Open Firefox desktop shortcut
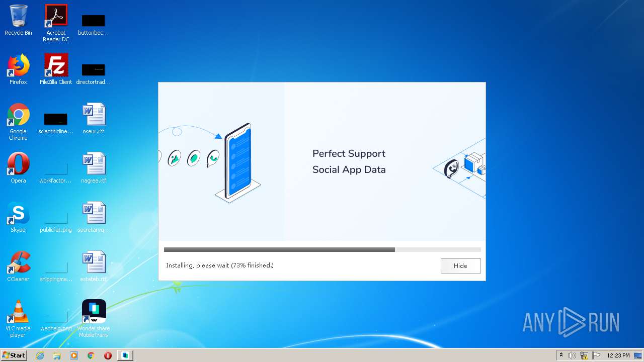This screenshot has height=362, width=644. click(x=18, y=69)
